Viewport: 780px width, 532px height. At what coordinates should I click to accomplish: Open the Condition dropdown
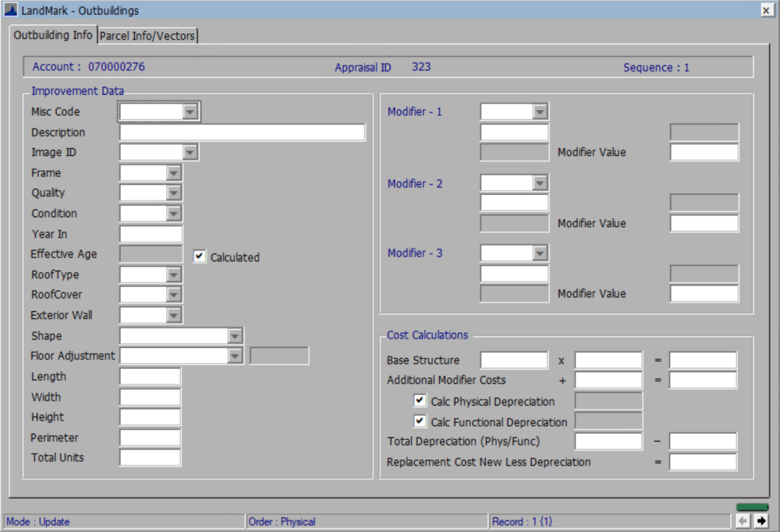click(173, 213)
